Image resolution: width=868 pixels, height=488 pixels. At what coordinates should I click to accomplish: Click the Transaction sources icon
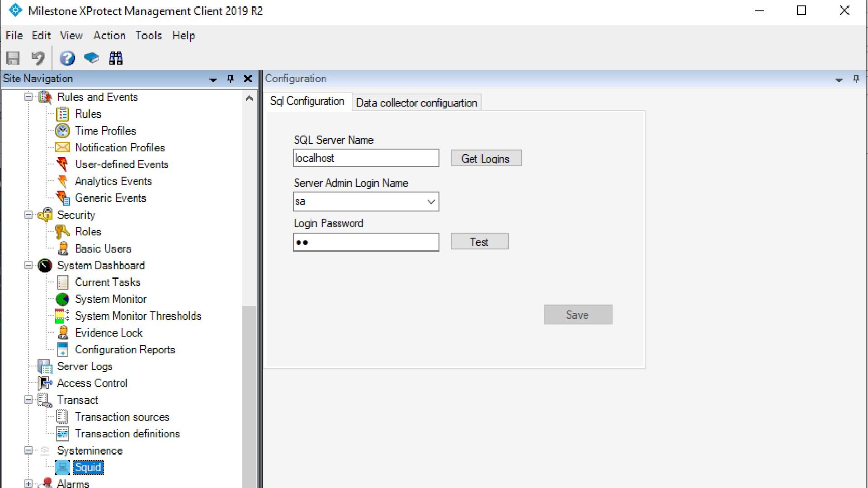63,417
